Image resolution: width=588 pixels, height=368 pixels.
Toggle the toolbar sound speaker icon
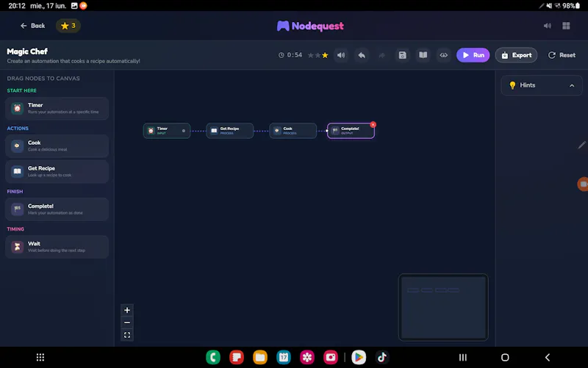[x=341, y=55]
